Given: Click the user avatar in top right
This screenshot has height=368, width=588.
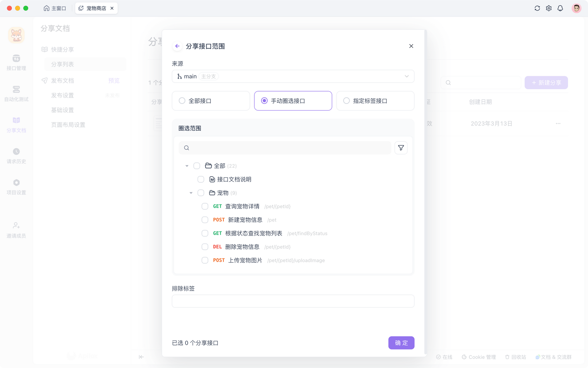Looking at the screenshot, I should click(x=576, y=8).
